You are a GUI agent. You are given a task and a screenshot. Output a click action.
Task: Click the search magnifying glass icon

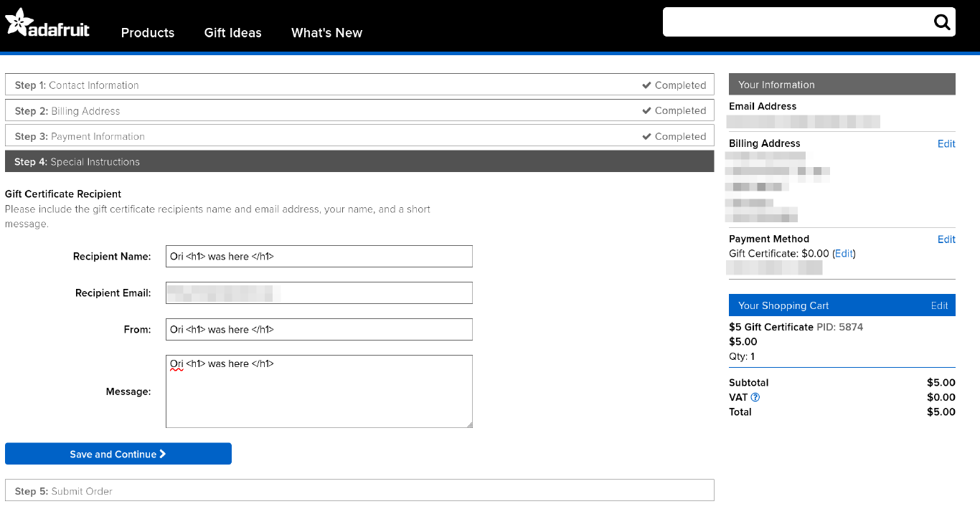[x=941, y=22]
